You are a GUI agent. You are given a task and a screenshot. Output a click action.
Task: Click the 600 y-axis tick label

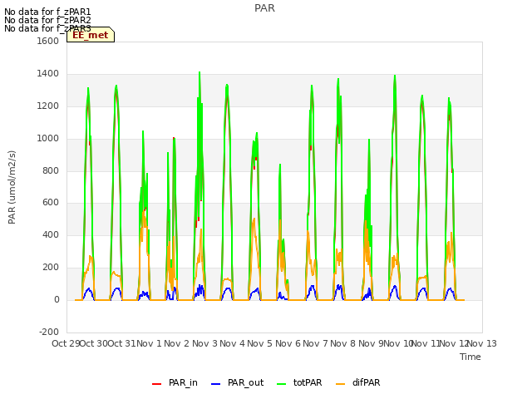click(51, 203)
